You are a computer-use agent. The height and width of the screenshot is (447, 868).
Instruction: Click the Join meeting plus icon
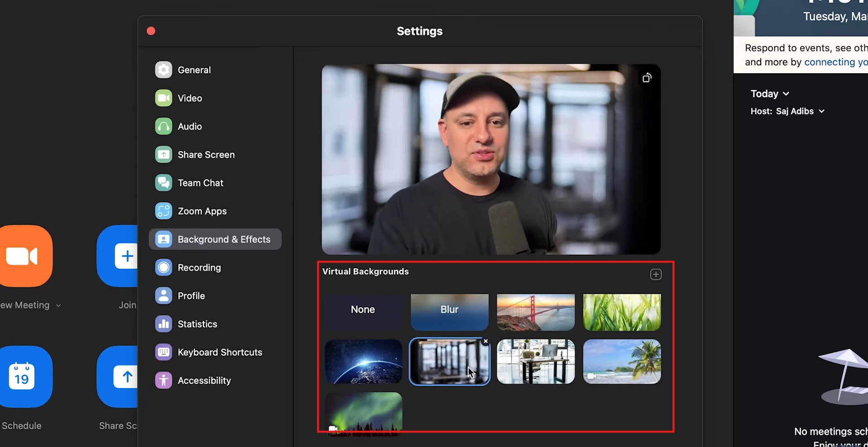117,256
